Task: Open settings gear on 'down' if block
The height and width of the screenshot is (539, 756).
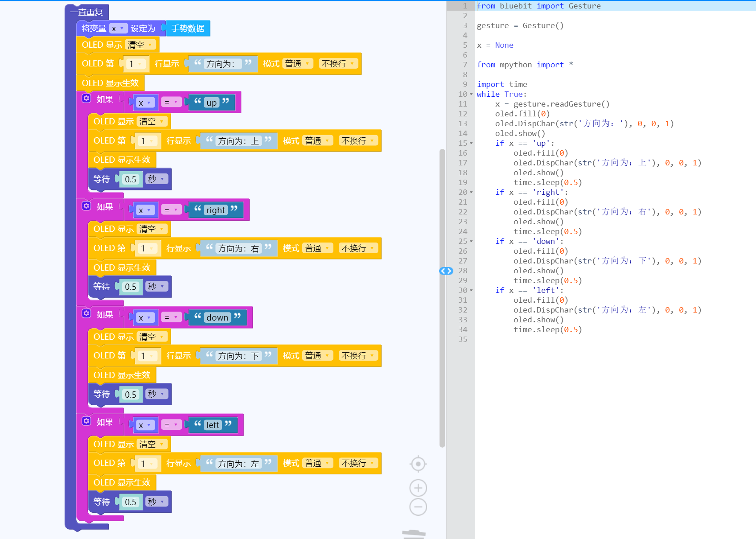Action: click(86, 313)
